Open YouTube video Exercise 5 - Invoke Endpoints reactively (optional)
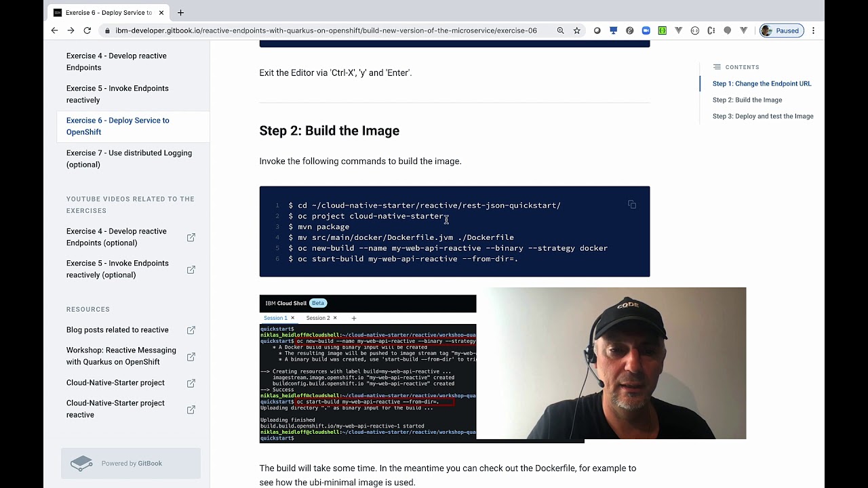Screen dimensions: 868x488 pos(117,269)
